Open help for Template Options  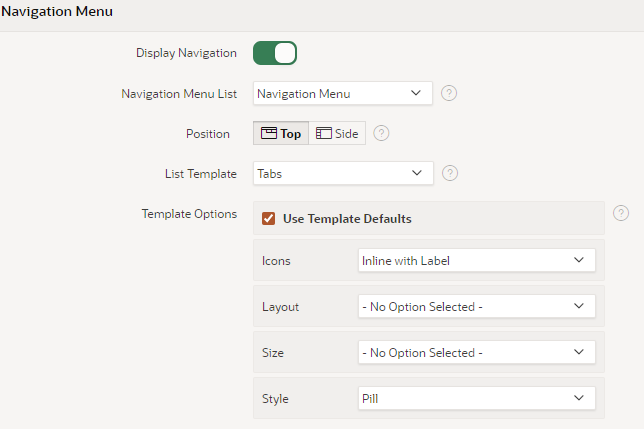coord(621,213)
